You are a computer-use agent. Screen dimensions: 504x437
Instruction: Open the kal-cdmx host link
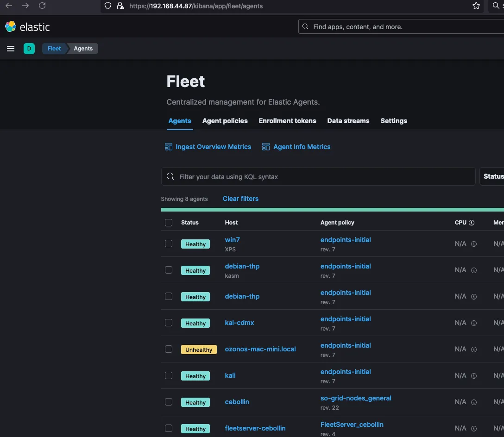click(x=239, y=323)
